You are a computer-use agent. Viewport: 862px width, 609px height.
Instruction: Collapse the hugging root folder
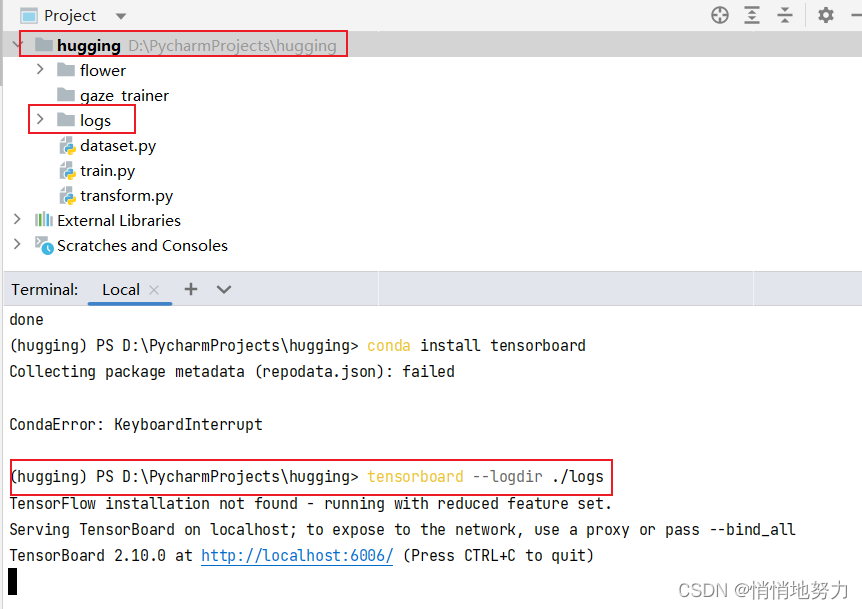pyautogui.click(x=17, y=45)
